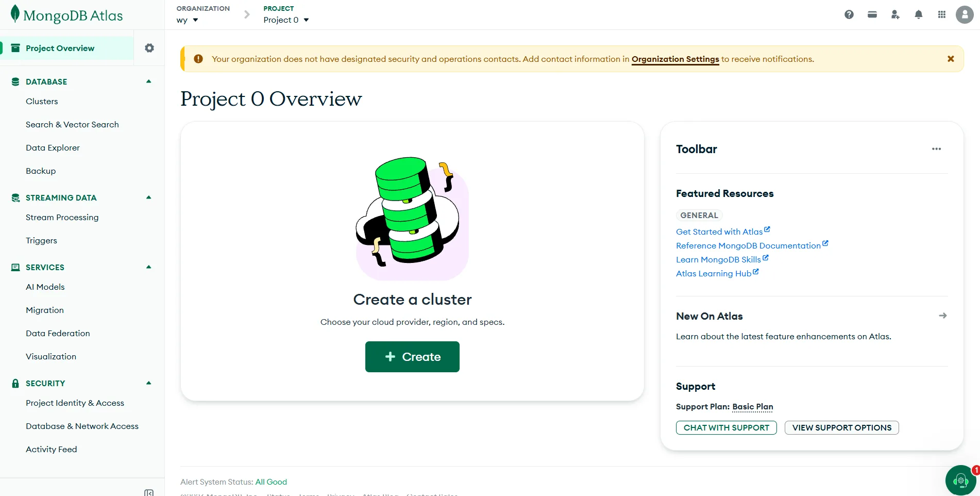Collapse the sidebar with the panel icon
Screen dimensions: 980x496
pyautogui.click(x=149, y=492)
